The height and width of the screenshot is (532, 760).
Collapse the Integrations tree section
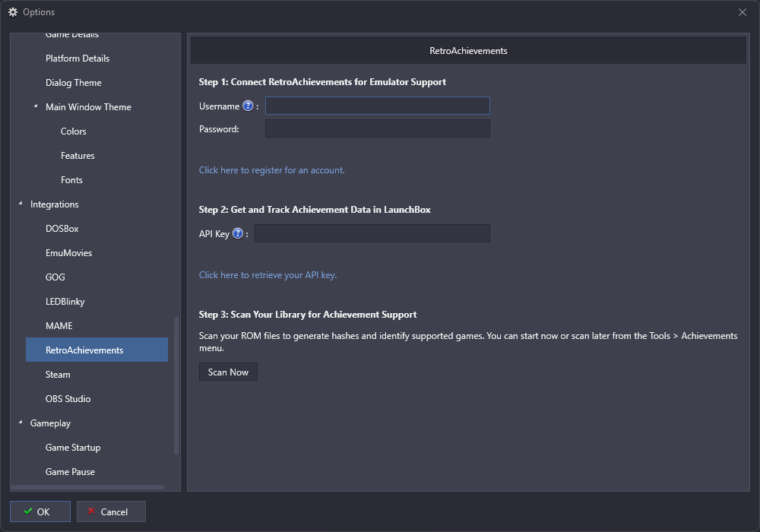(x=21, y=204)
